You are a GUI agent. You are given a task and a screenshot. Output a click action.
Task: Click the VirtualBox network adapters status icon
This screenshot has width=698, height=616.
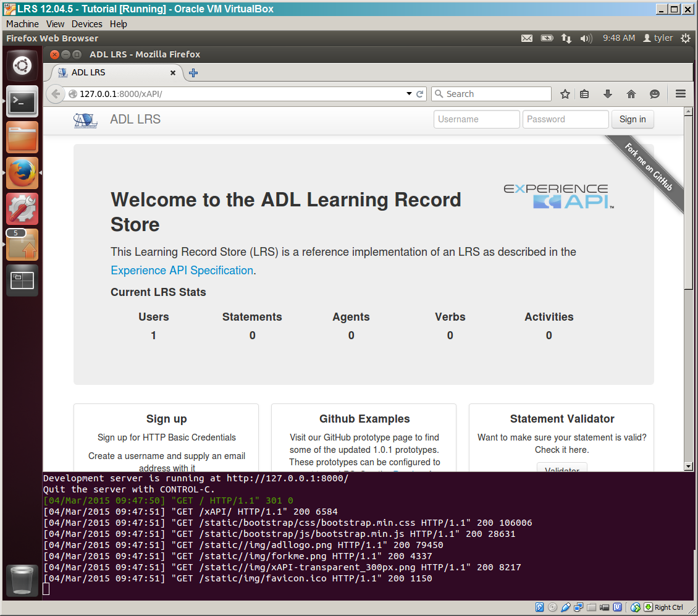pos(579,607)
